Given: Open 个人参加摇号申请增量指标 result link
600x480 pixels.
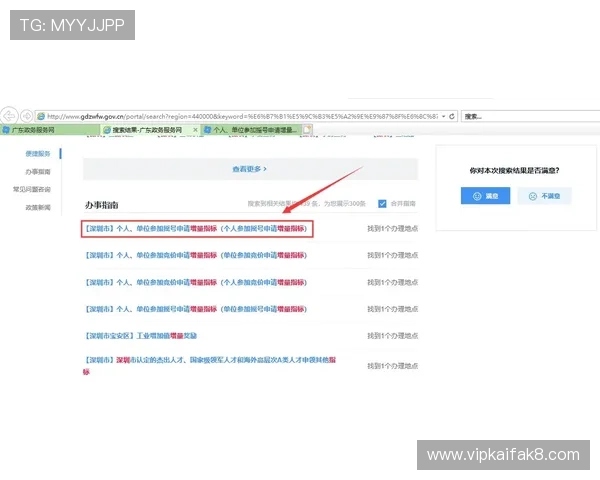Looking at the screenshot, I should tap(196, 229).
